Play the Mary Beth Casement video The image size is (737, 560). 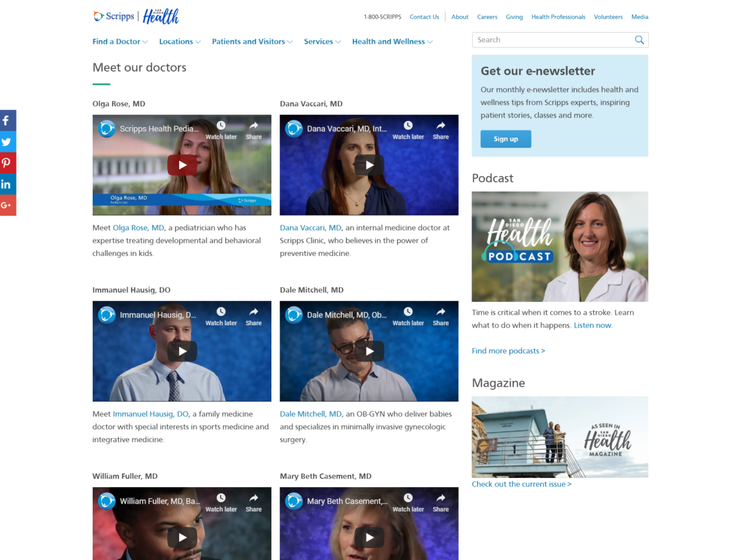pyautogui.click(x=369, y=538)
